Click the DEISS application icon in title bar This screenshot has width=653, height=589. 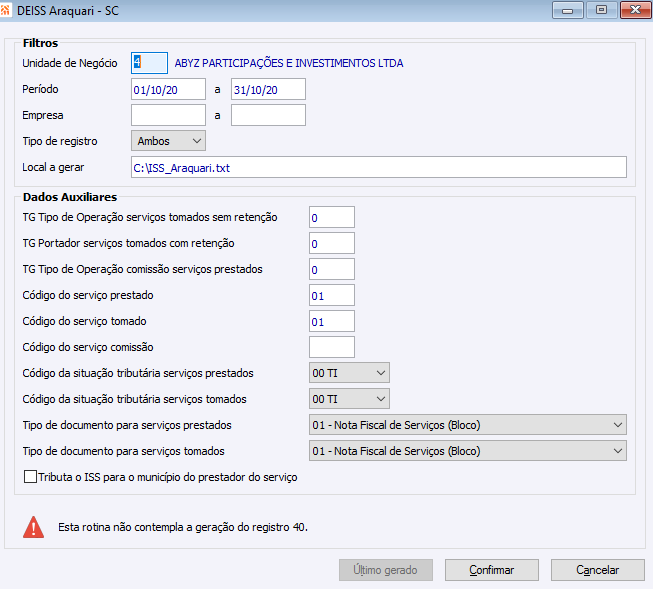pyautogui.click(x=5, y=10)
